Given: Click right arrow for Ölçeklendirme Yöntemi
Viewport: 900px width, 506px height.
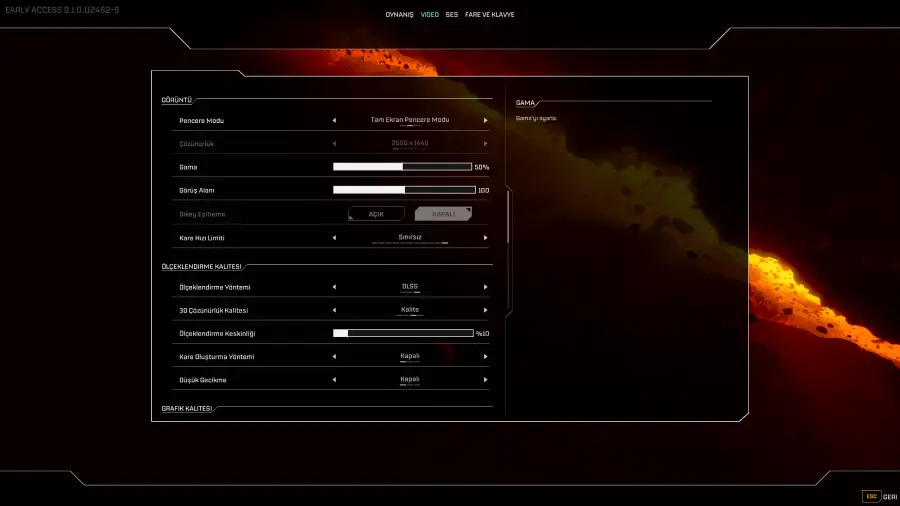Looking at the screenshot, I should [486, 287].
